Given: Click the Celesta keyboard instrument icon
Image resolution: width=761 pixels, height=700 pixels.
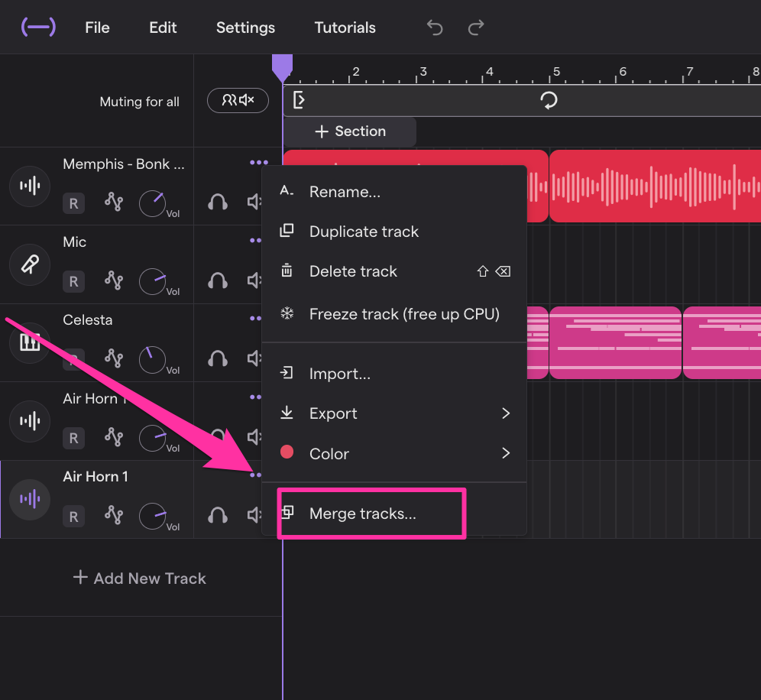Looking at the screenshot, I should pos(30,342).
